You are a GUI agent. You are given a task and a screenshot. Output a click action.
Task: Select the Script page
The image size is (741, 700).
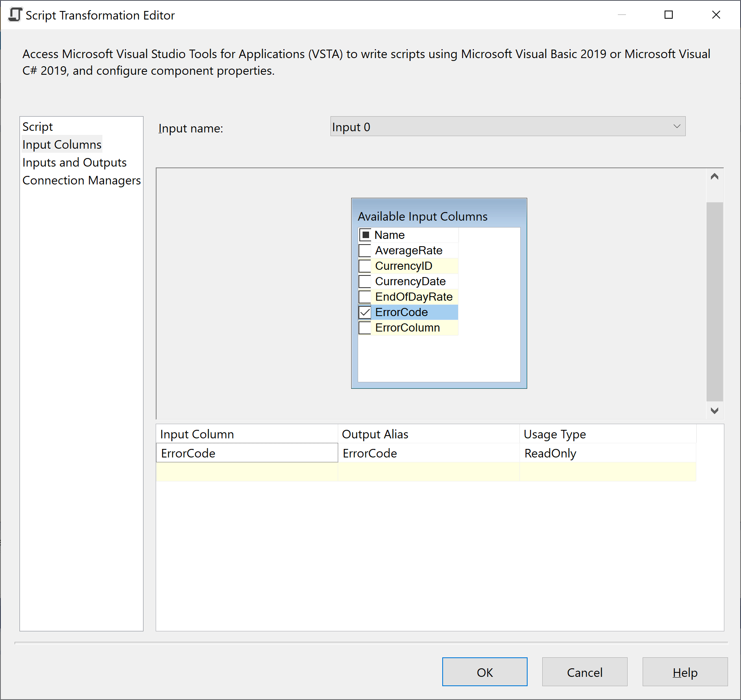[x=37, y=127]
